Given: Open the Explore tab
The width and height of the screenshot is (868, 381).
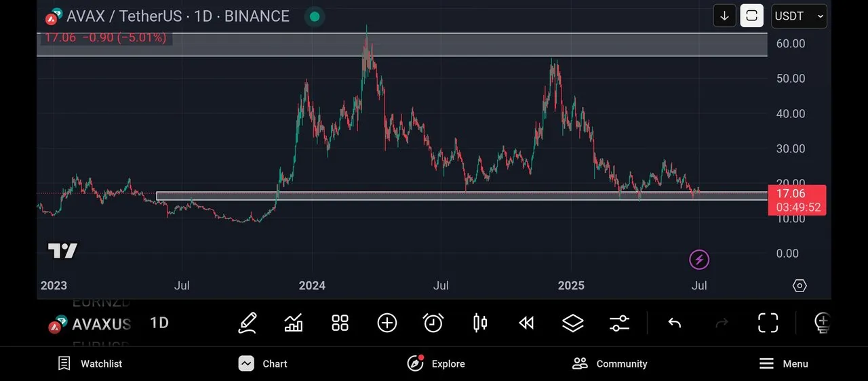Looking at the screenshot, I should [436, 363].
